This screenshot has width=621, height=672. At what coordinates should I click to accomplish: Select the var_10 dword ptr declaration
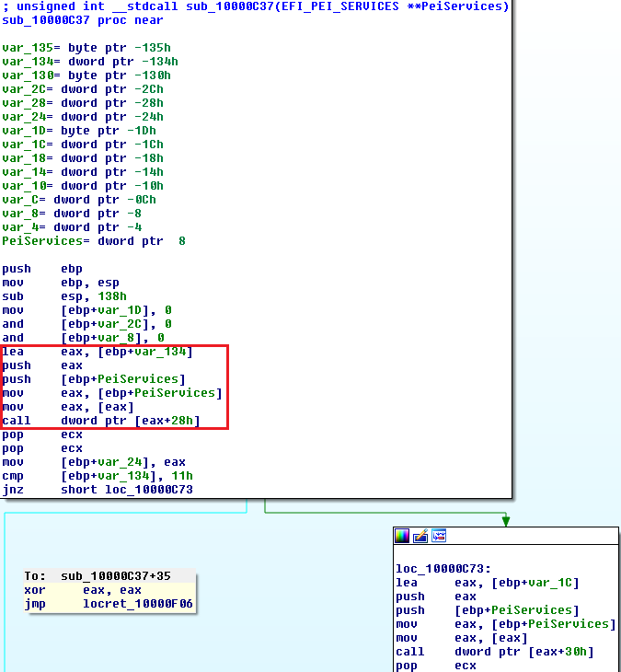(x=83, y=186)
